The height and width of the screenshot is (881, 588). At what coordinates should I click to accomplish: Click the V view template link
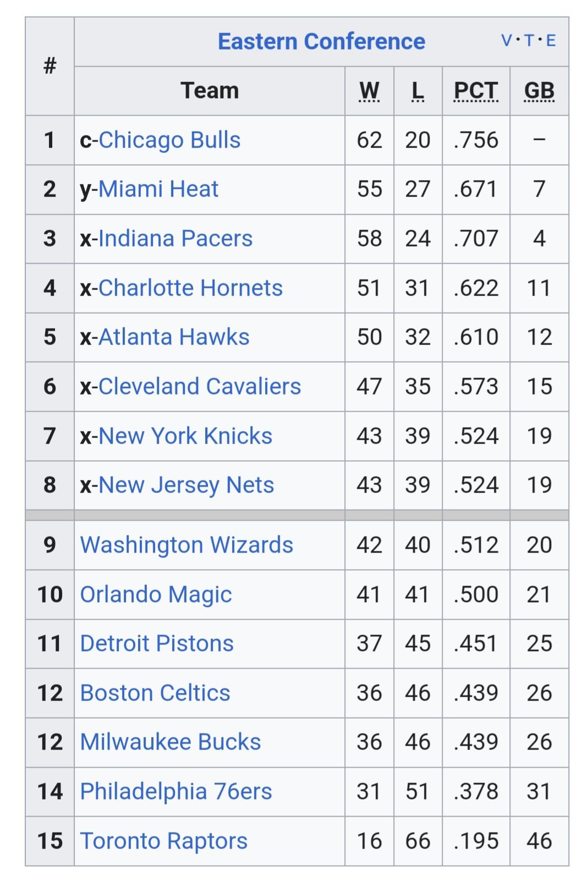coord(506,40)
